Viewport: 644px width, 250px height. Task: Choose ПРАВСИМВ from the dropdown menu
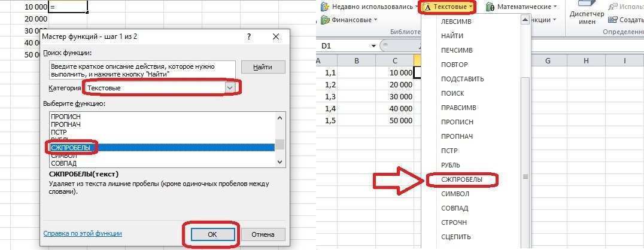coord(458,108)
